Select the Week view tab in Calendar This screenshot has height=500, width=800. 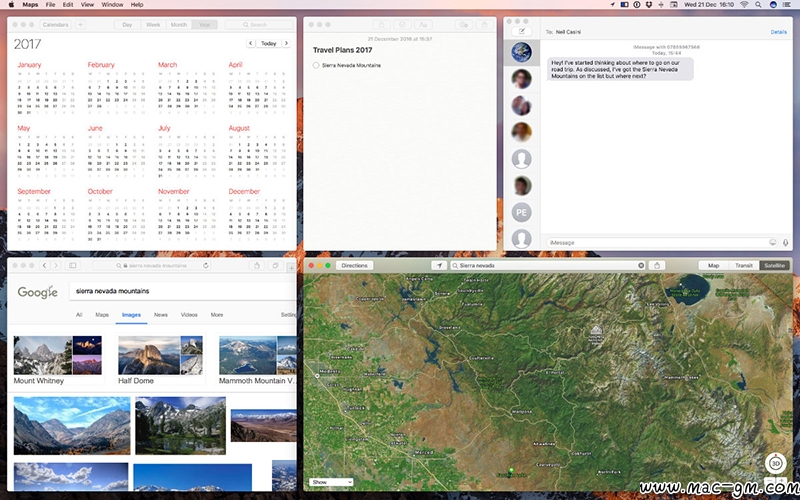[x=153, y=24]
